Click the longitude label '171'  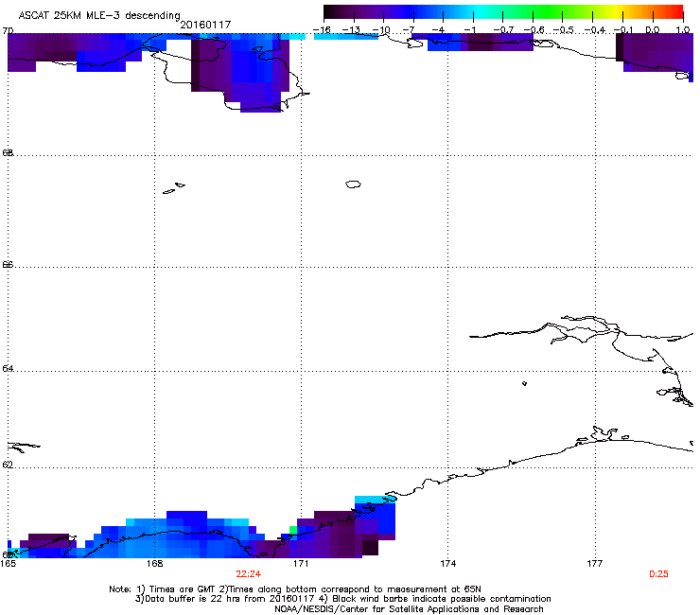[301, 564]
